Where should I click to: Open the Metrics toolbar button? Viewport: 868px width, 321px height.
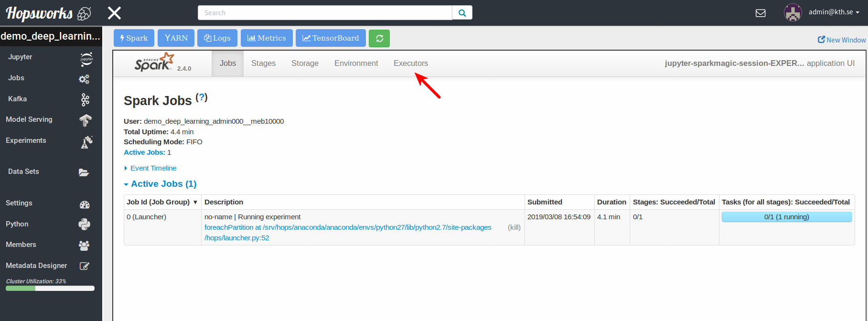click(x=267, y=38)
